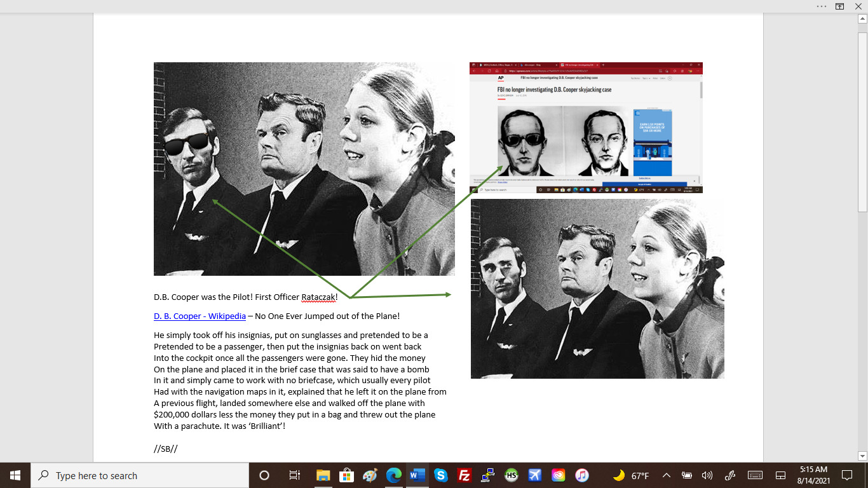Open the notification Action Center
The width and height of the screenshot is (868, 488).
846,475
